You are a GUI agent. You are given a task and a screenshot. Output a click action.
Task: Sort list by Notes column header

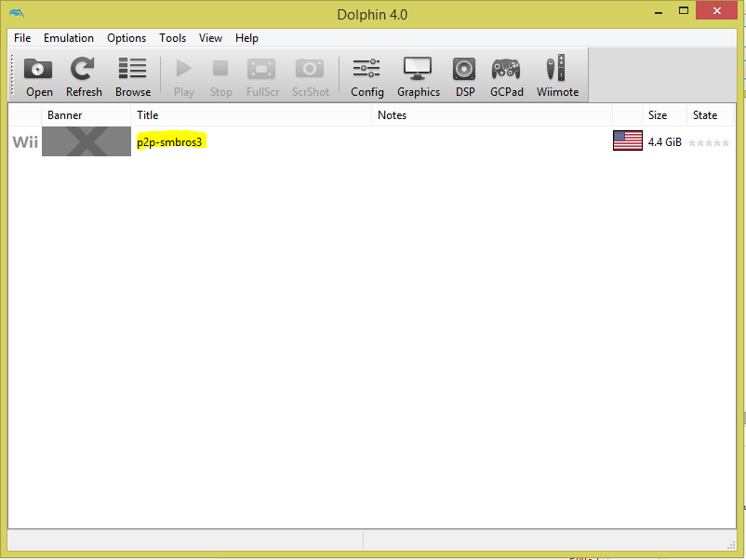pyautogui.click(x=492, y=115)
